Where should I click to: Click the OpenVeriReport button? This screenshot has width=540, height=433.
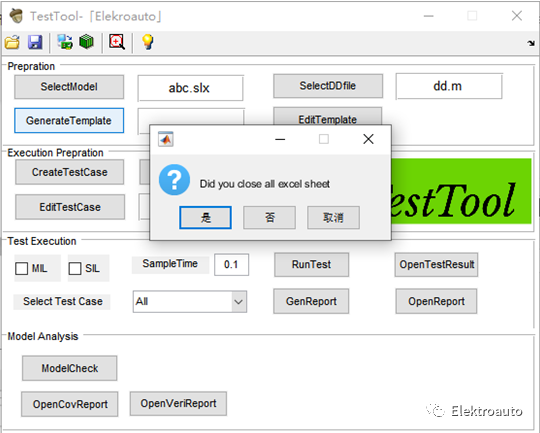(x=178, y=403)
